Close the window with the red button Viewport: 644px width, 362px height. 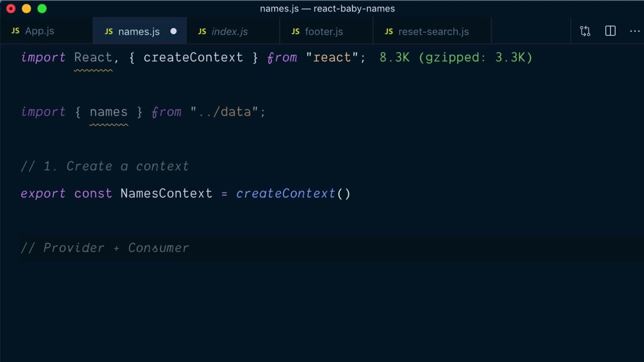[11, 9]
